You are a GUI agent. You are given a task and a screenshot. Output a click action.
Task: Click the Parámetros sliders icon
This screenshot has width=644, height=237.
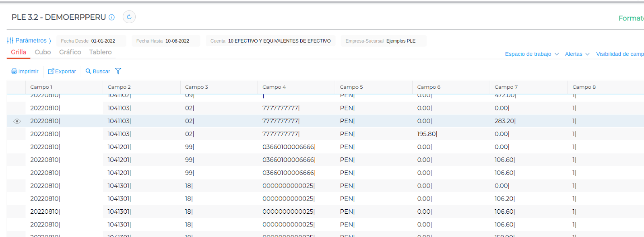[x=10, y=41]
